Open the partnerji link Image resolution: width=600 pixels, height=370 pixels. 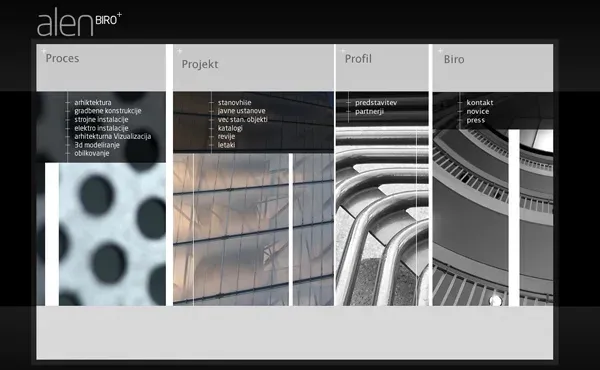tap(369, 112)
